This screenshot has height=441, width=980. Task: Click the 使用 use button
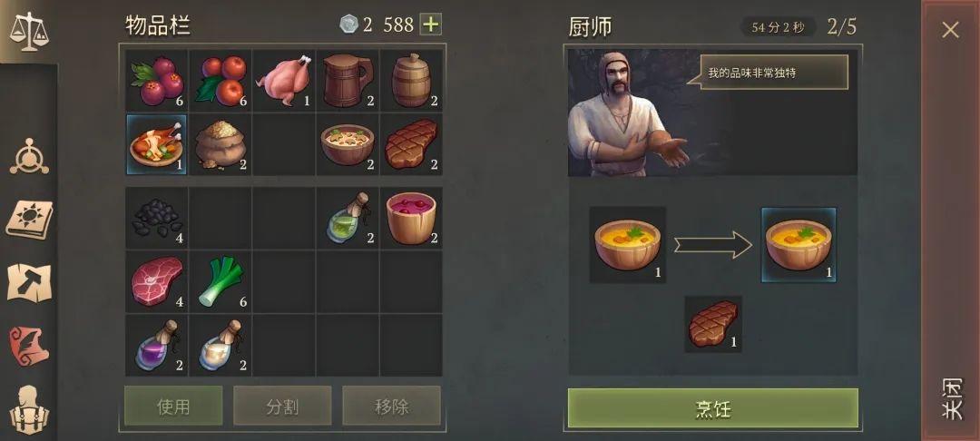[x=173, y=406]
